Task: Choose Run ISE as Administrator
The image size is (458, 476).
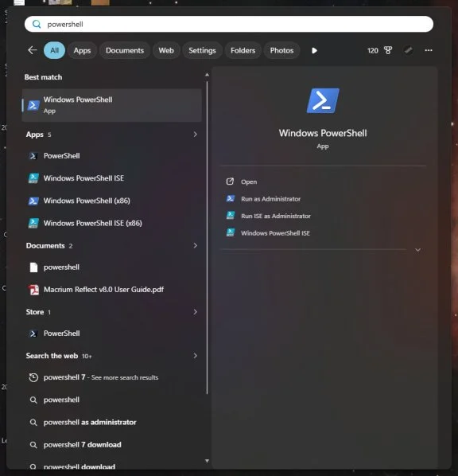Action: (276, 216)
